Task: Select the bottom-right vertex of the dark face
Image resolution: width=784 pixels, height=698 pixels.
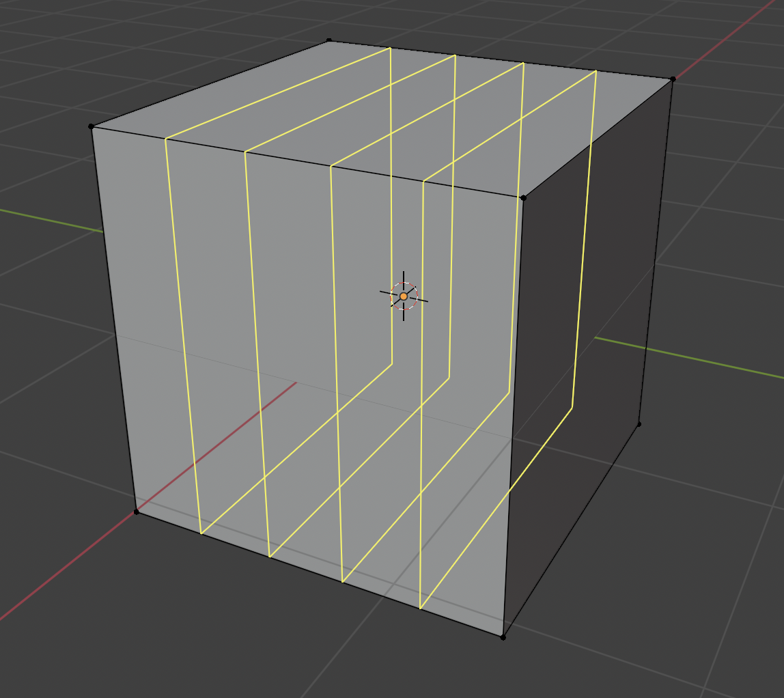Action: [639, 424]
